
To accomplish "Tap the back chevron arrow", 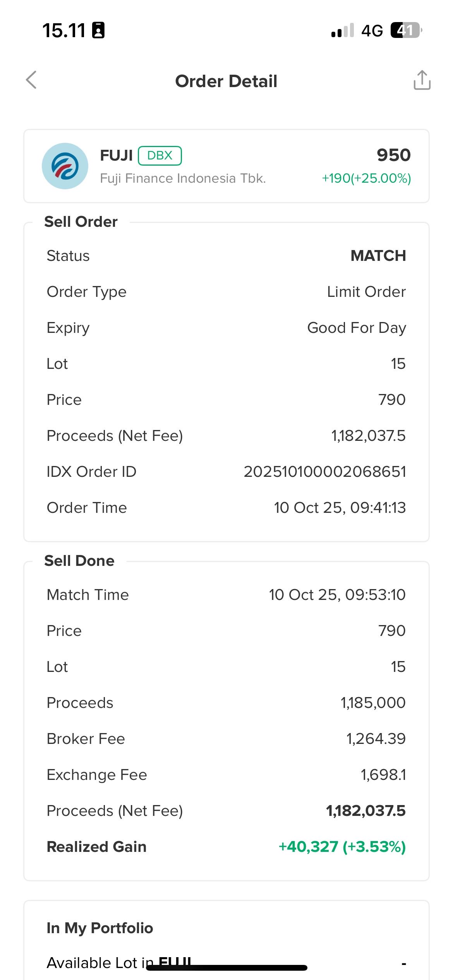I will coord(31,80).
